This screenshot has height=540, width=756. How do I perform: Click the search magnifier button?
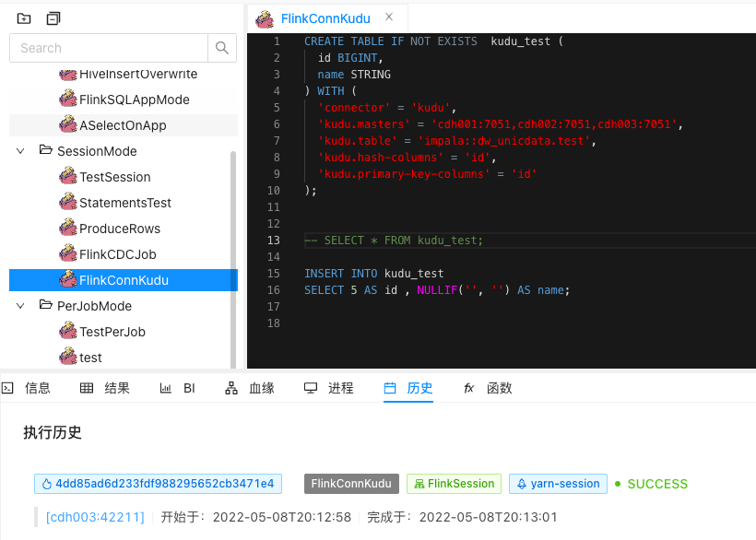point(222,48)
